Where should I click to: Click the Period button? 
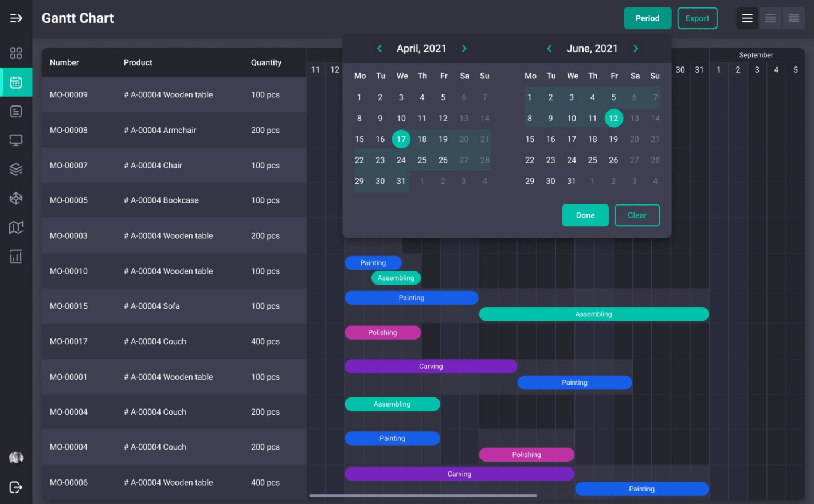point(647,18)
